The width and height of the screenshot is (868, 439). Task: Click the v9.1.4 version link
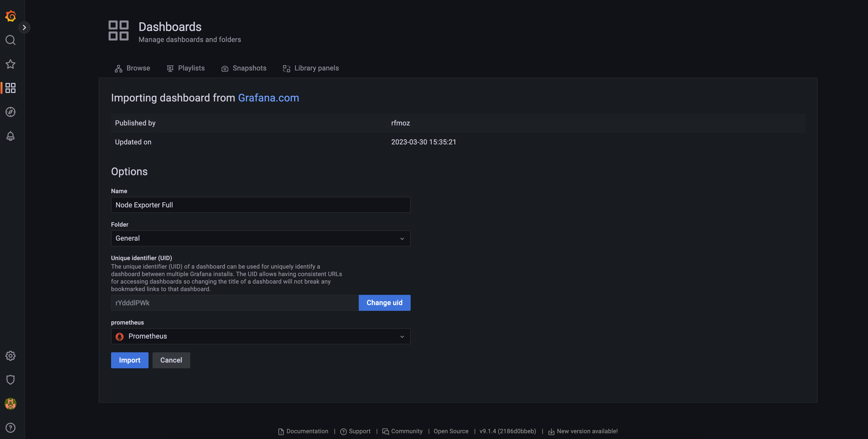tap(508, 431)
